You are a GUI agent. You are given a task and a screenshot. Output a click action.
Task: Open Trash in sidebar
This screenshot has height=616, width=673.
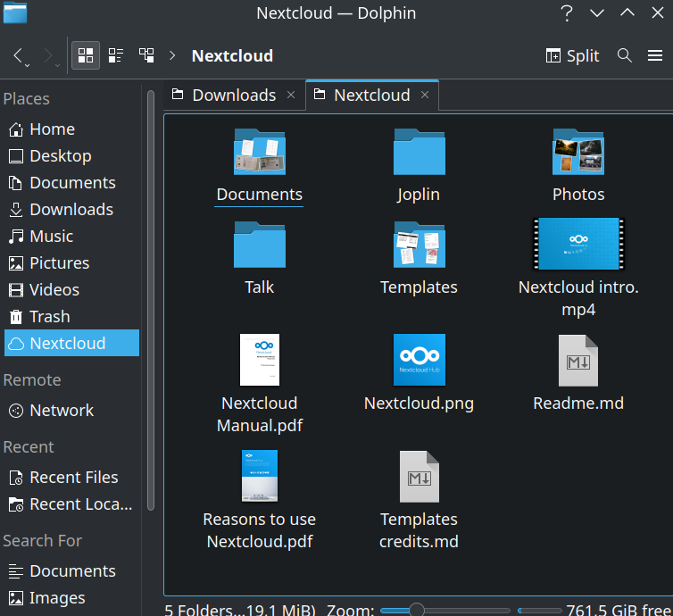71,317
